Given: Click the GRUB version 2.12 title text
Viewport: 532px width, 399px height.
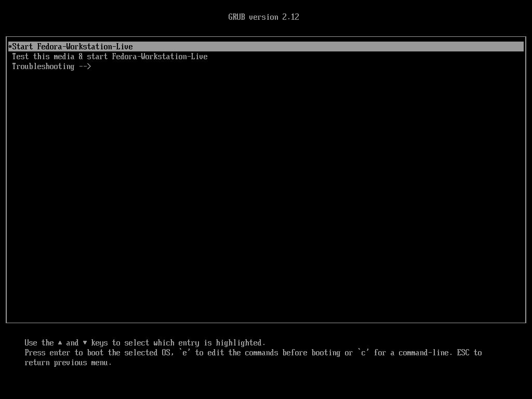Looking at the screenshot, I should (x=263, y=17).
